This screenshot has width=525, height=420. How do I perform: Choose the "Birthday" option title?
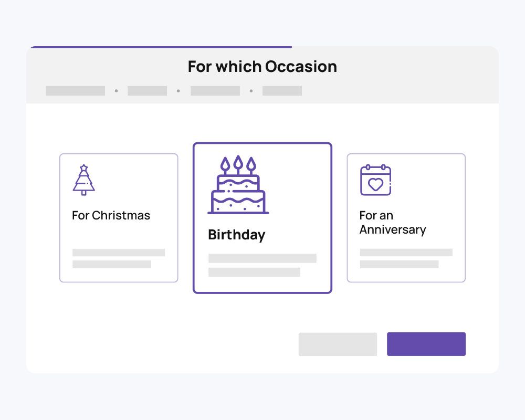[236, 235]
